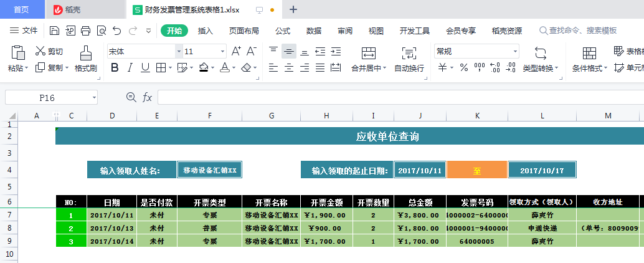Apply thousands separator 000 style
This screenshot has width=644, height=263.
pos(480,68)
